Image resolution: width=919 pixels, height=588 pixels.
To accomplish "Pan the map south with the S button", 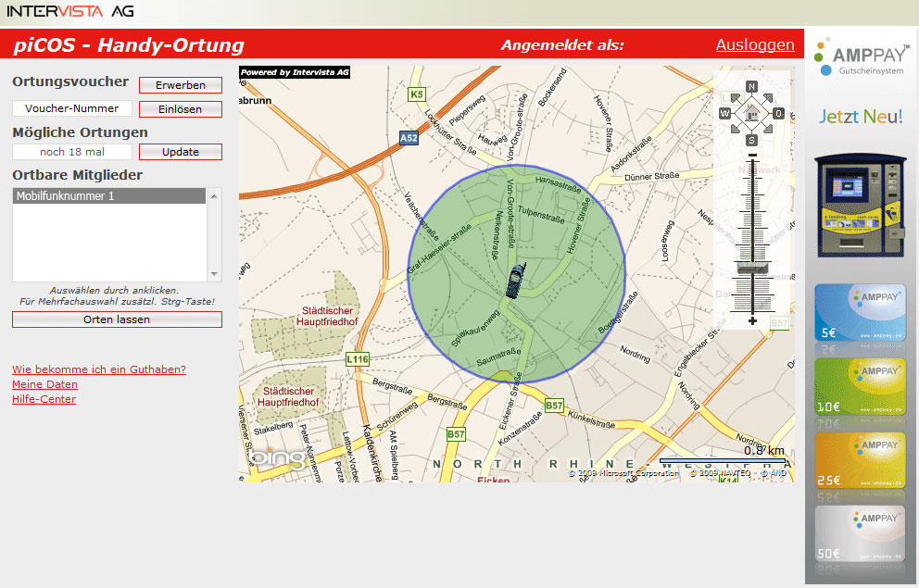I will pyautogui.click(x=751, y=140).
